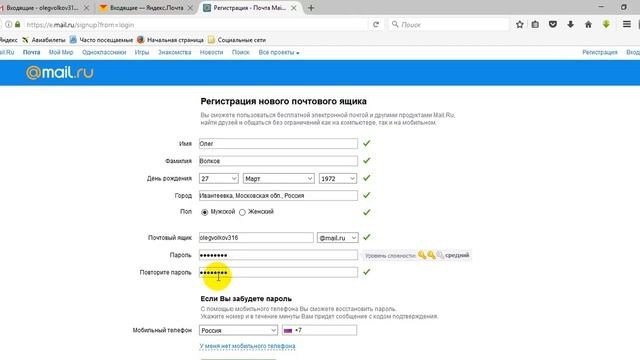
Task: Open the Начальная страница bookmark
Action: pyautogui.click(x=171, y=40)
